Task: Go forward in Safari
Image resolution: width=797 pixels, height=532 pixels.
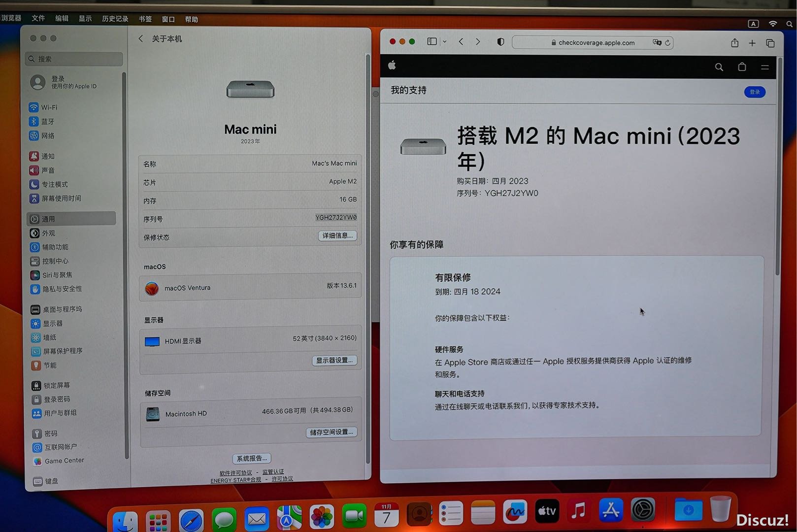Action: click(478, 42)
